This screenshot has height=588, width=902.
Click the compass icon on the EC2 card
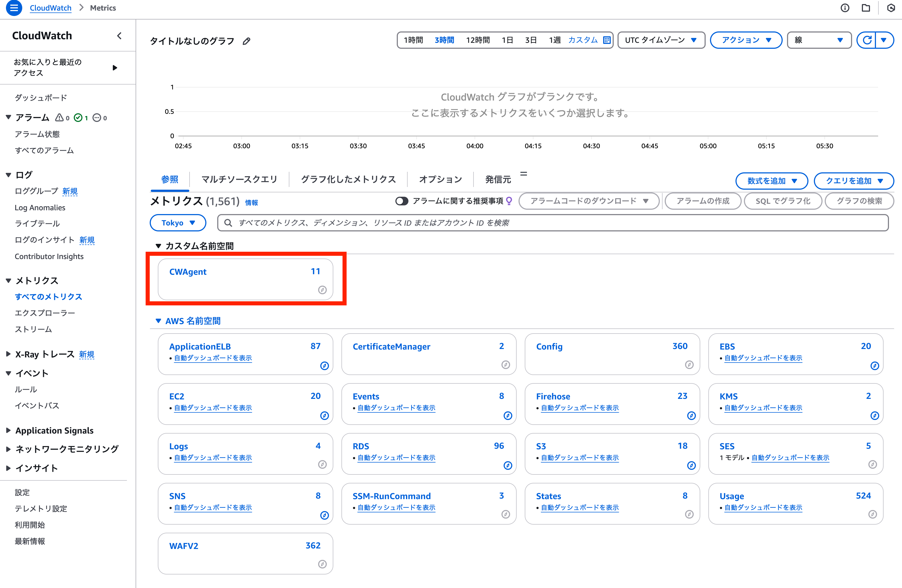(x=324, y=416)
